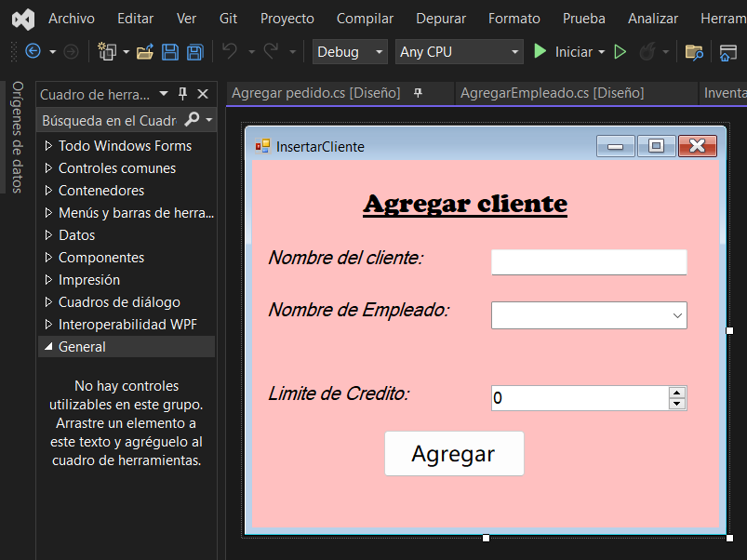Increase Limite de Credito with up arrow
This screenshot has height=560, width=747.
(x=677, y=393)
